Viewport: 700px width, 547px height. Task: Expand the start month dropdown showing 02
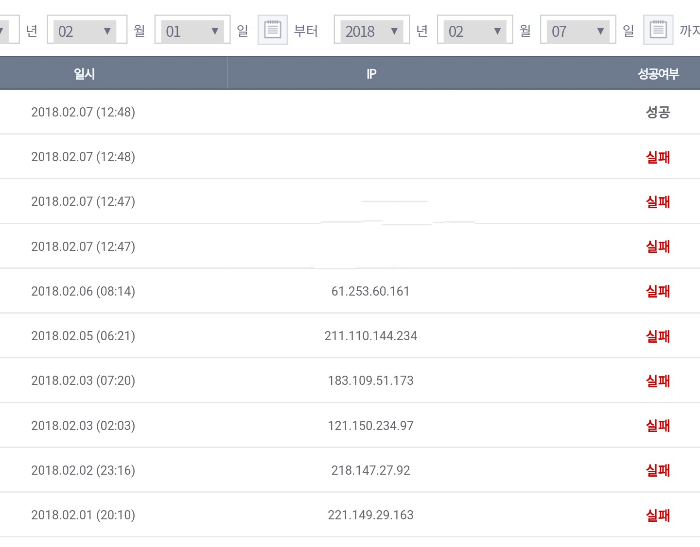(x=86, y=31)
